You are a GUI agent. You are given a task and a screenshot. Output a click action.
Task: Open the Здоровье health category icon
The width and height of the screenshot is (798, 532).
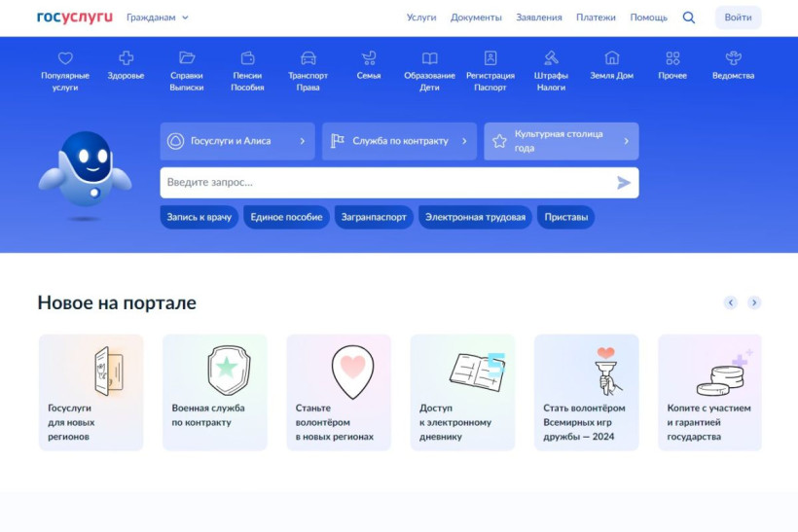[126, 58]
